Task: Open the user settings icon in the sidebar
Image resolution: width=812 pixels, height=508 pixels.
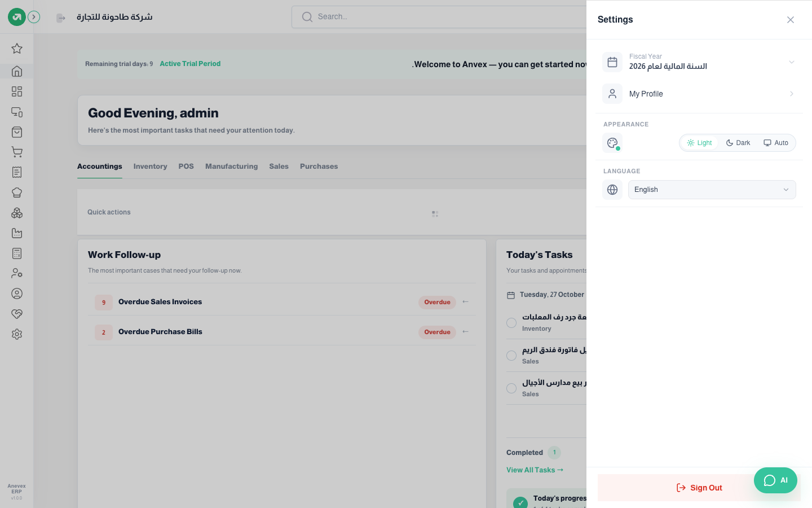Action: (17, 273)
